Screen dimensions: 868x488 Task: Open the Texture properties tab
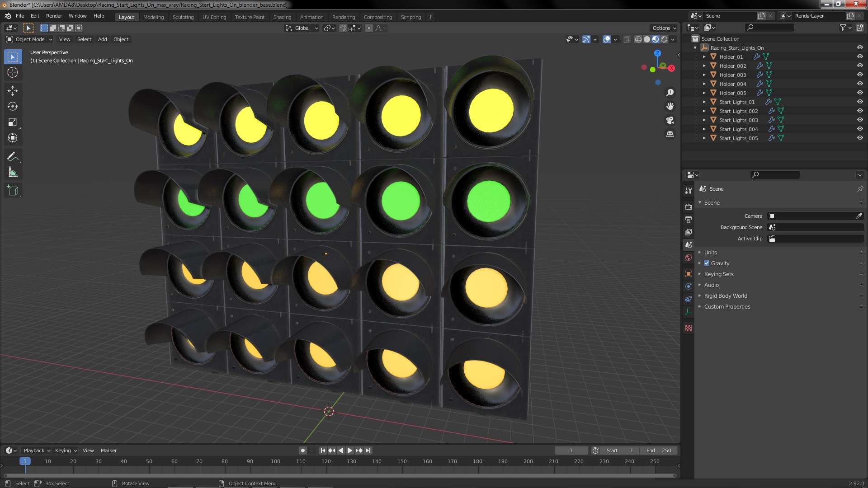pyautogui.click(x=689, y=328)
